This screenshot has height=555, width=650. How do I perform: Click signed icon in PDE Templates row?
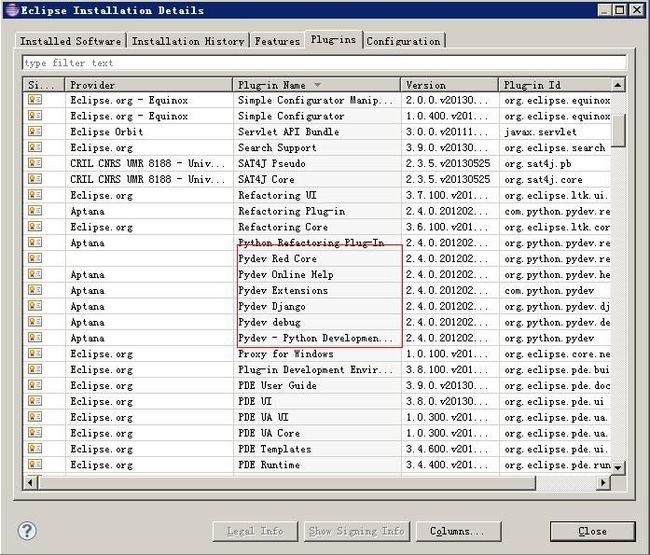click(x=35, y=448)
